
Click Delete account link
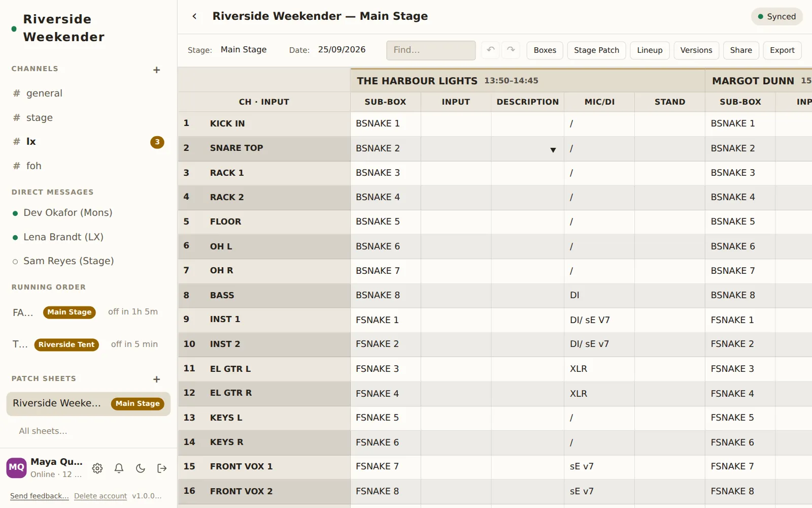click(x=100, y=496)
